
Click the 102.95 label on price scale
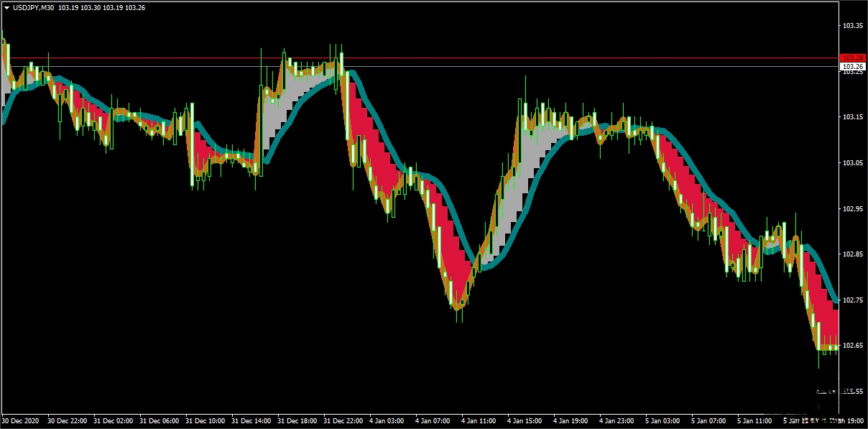click(853, 208)
